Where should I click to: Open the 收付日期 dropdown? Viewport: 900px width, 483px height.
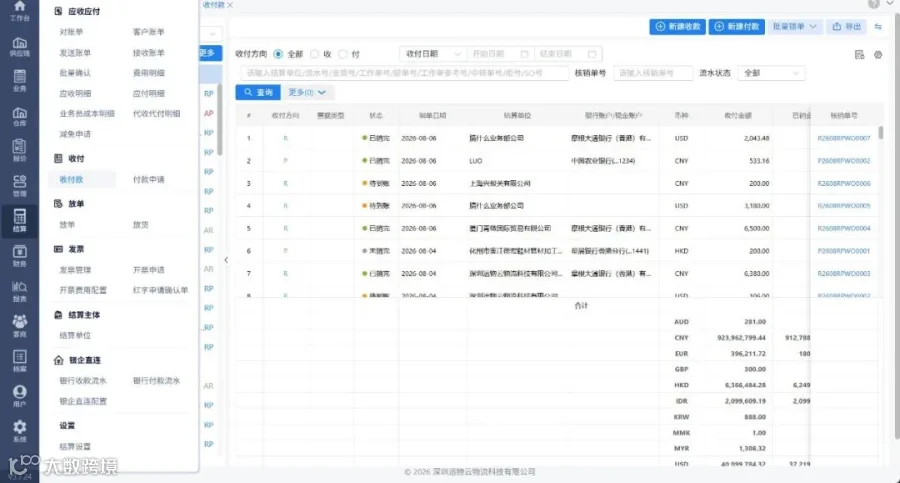point(432,54)
